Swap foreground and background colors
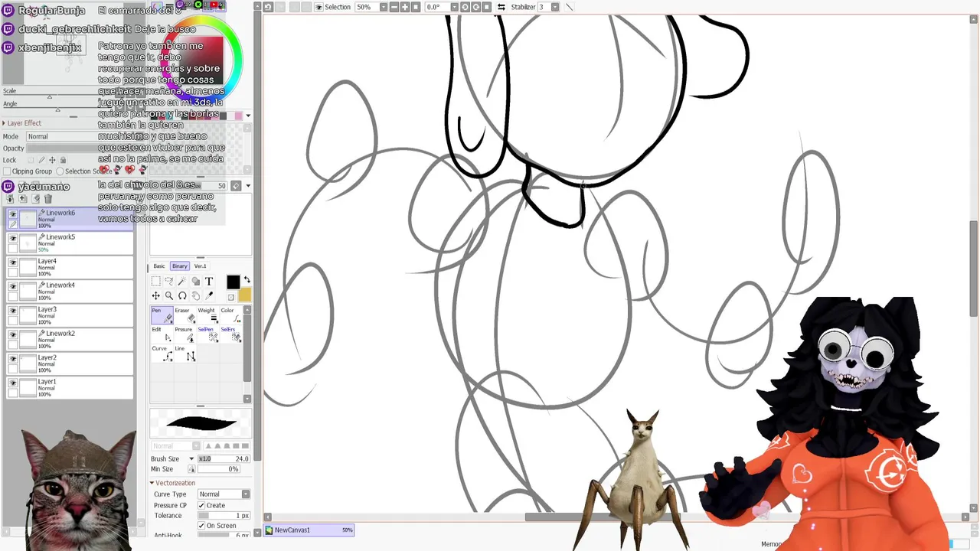 point(247,279)
